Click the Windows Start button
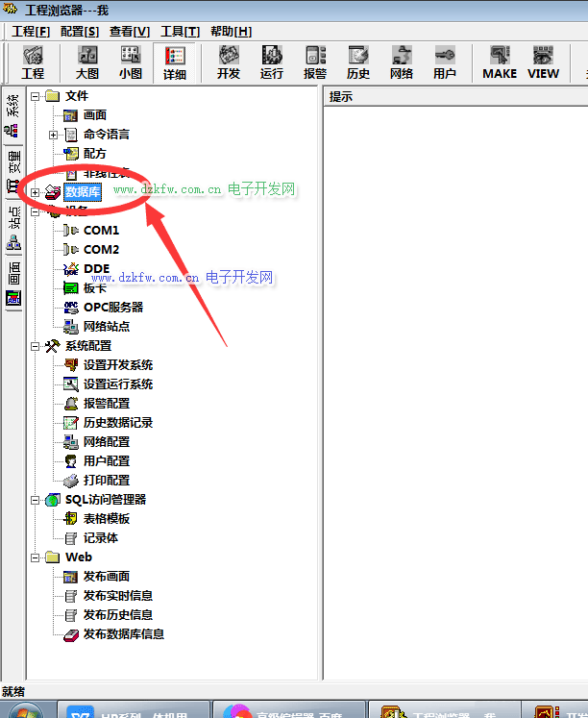The image size is (588, 718). 24,712
